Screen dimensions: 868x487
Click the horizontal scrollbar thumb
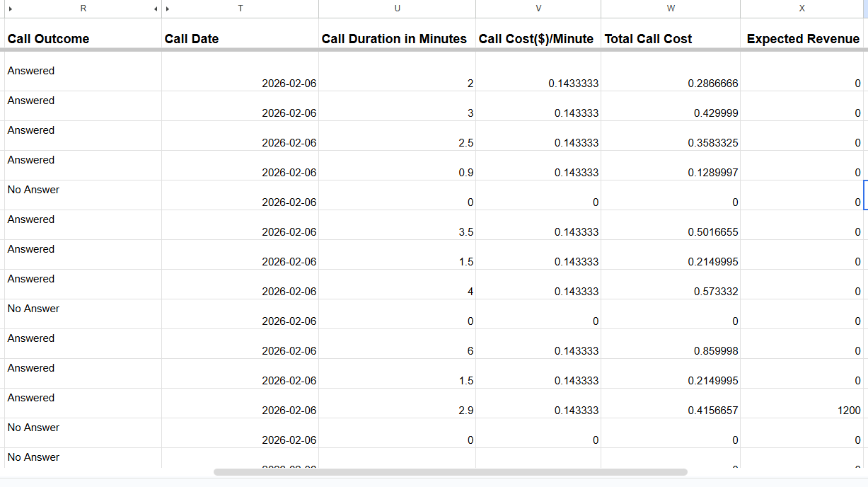point(450,471)
